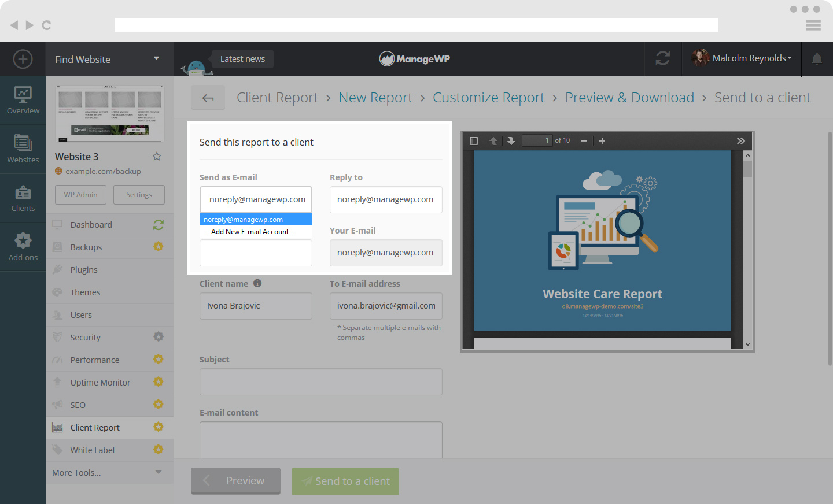The height and width of the screenshot is (504, 833).
Task: Click the To E-mail address field
Action: tap(386, 306)
